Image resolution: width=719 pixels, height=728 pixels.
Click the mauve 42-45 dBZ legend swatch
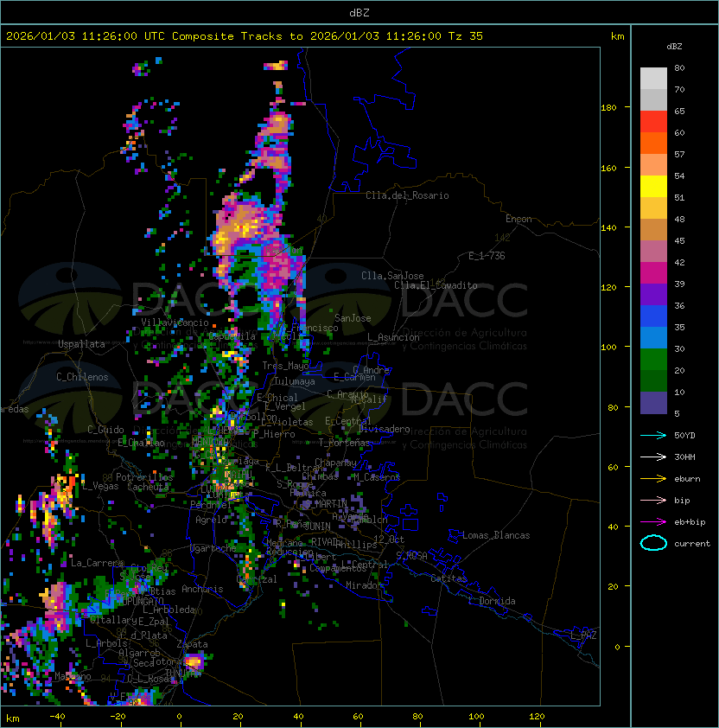[653, 252]
